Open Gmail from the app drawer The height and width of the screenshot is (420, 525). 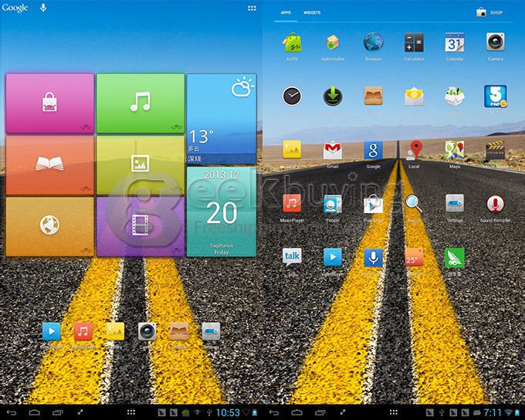[333, 151]
